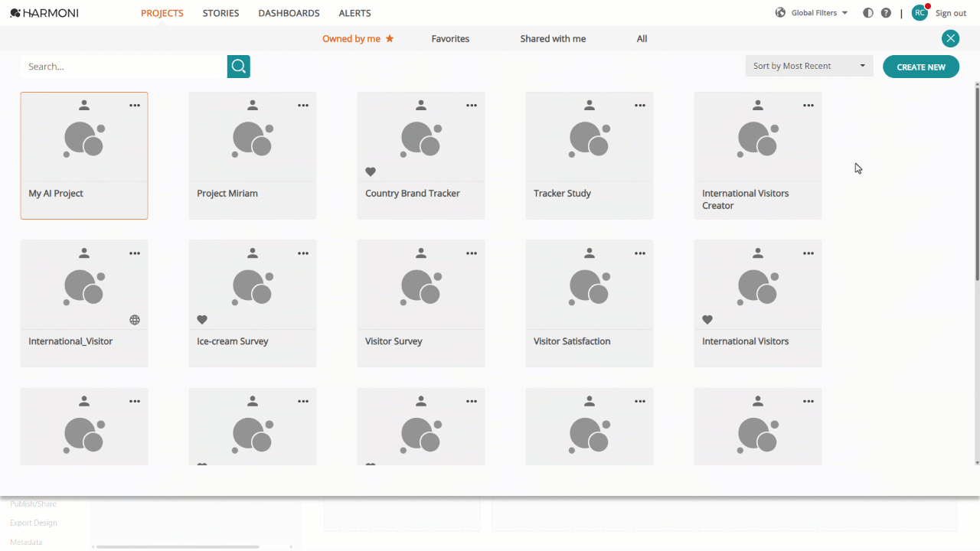Open options menu for International Visitors card

(x=808, y=253)
